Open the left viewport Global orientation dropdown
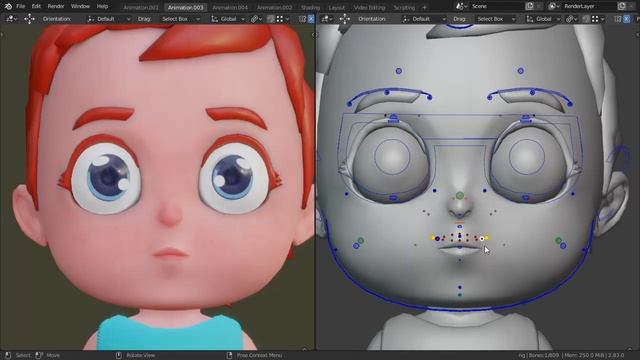The width and height of the screenshot is (640, 360). 227,19
